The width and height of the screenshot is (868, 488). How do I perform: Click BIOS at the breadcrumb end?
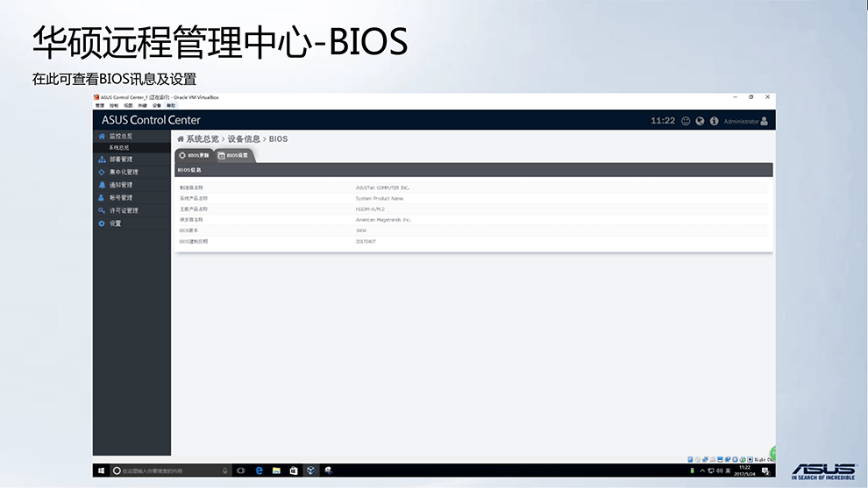tap(279, 139)
